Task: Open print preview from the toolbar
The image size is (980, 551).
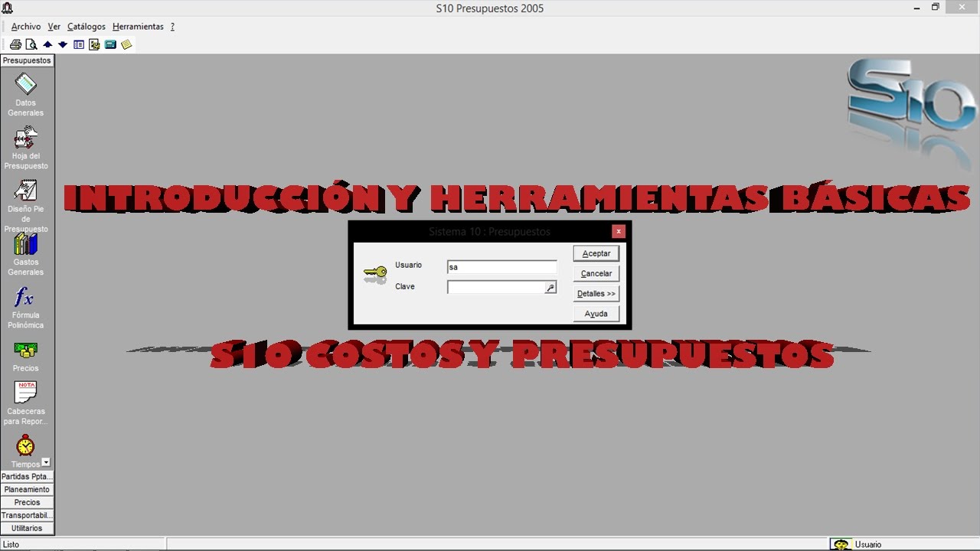Action: 31,44
